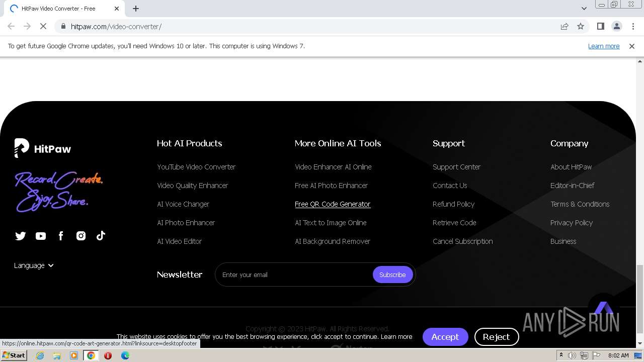Open Windows Media Player in taskbar
The image size is (644, 362).
tap(74, 355)
